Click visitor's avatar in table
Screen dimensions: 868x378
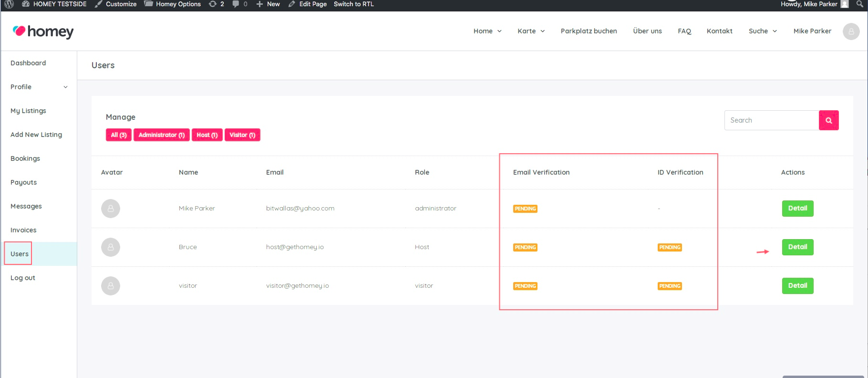(111, 286)
